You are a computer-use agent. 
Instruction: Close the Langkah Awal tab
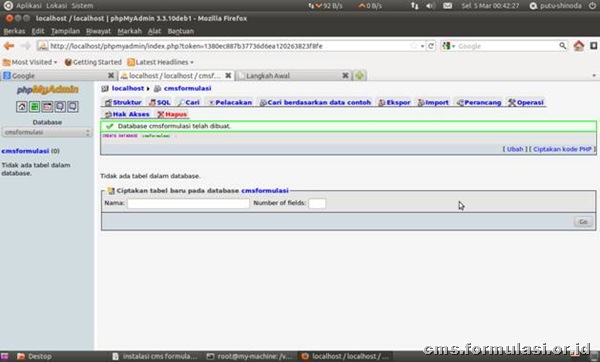pos(345,75)
